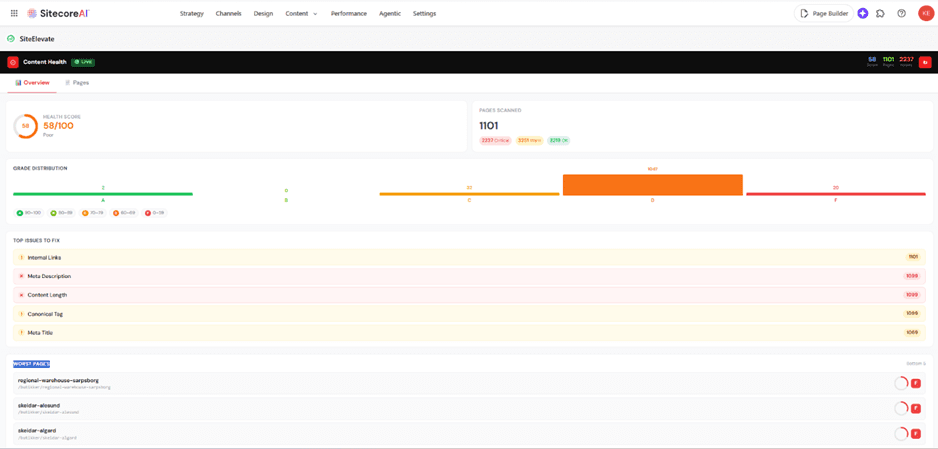Click the 58 score stat in header bar
Screen dimensions: 938x449
pyautogui.click(x=872, y=61)
